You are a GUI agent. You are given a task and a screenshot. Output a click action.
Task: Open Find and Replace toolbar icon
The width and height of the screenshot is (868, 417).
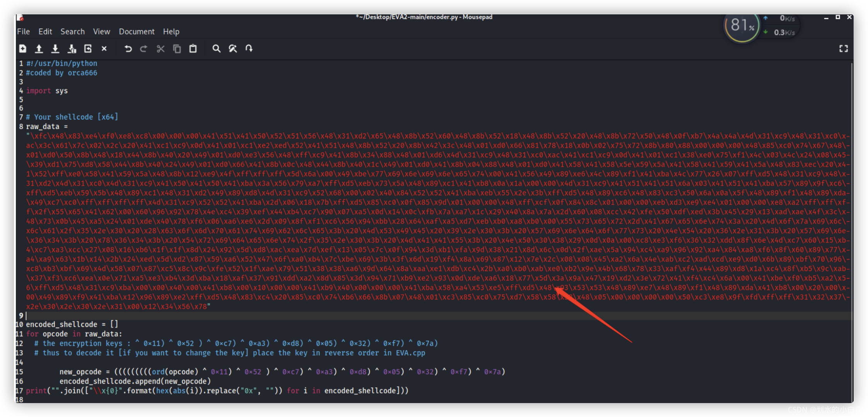233,48
